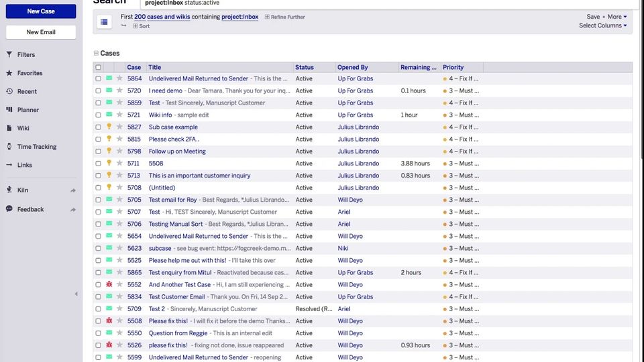Star case 5599 as favorite
Viewport: 644px width, 362px height.
click(119, 357)
